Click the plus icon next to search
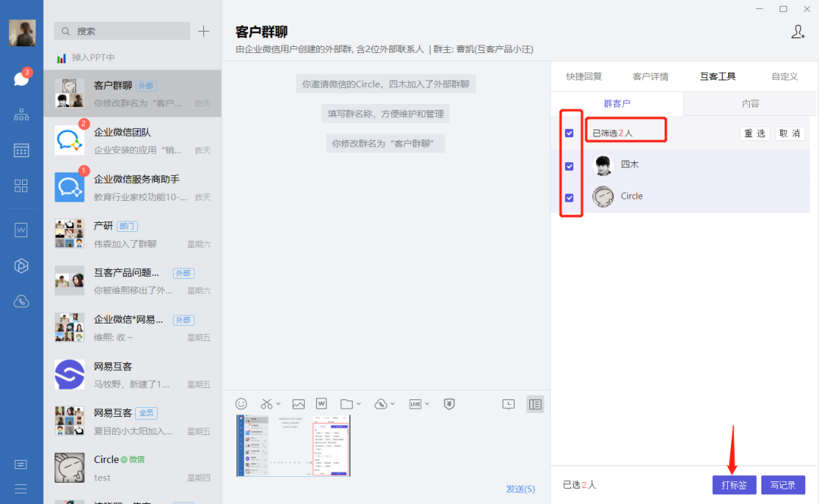 [x=204, y=31]
